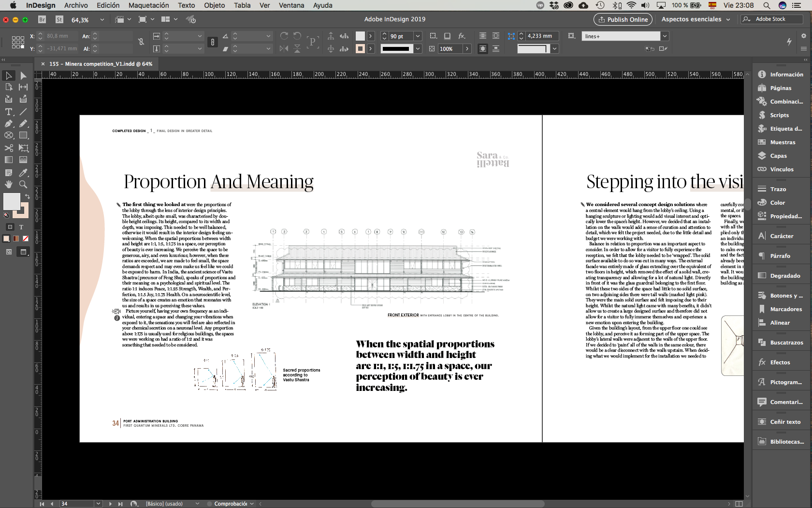
Task: Pick the Scissors tool
Action: coord(9,148)
